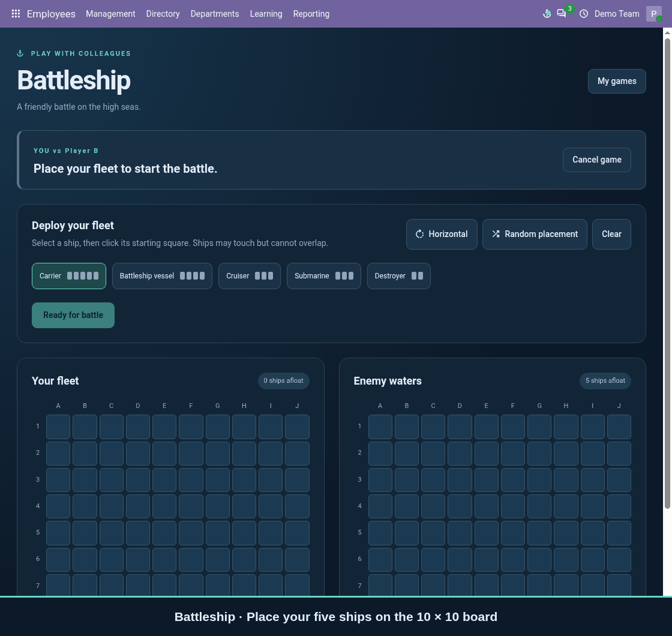Screen dimensions: 672x636
Task: Open the chat messages icon with badge
Action: (562, 13)
